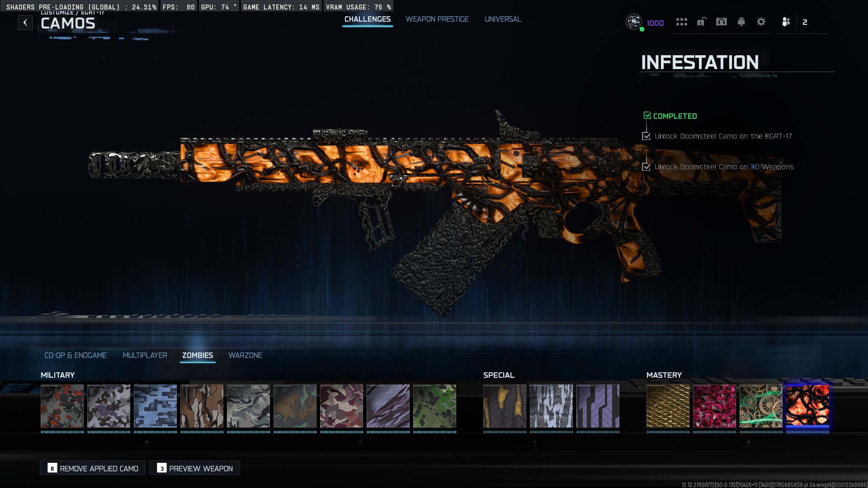
Task: Select the brown and green swirl military camo
Action: (x=295, y=406)
